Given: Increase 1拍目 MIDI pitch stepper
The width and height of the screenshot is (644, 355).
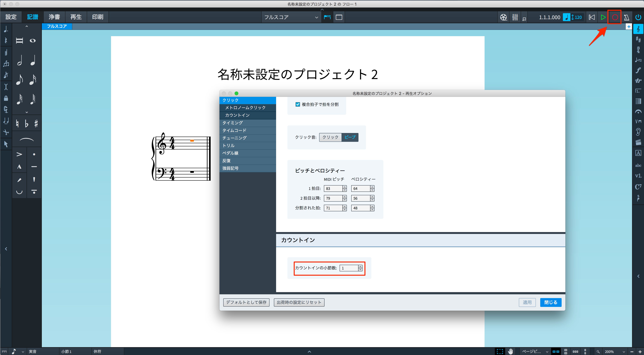Looking at the screenshot, I should (345, 187).
